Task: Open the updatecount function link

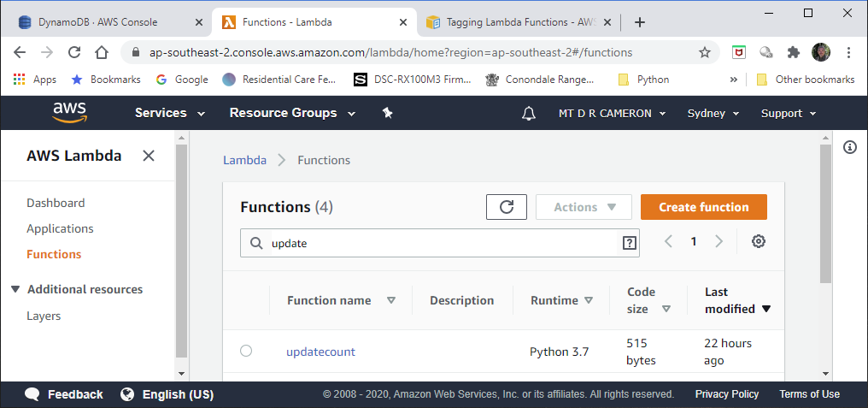Action: coord(320,352)
